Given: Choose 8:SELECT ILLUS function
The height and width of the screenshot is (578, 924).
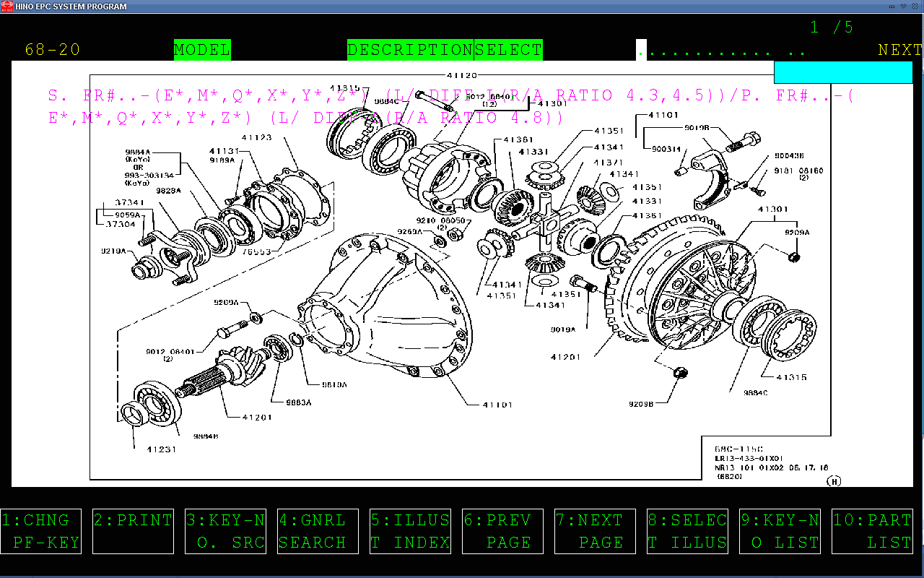Looking at the screenshot, I should click(x=687, y=531).
